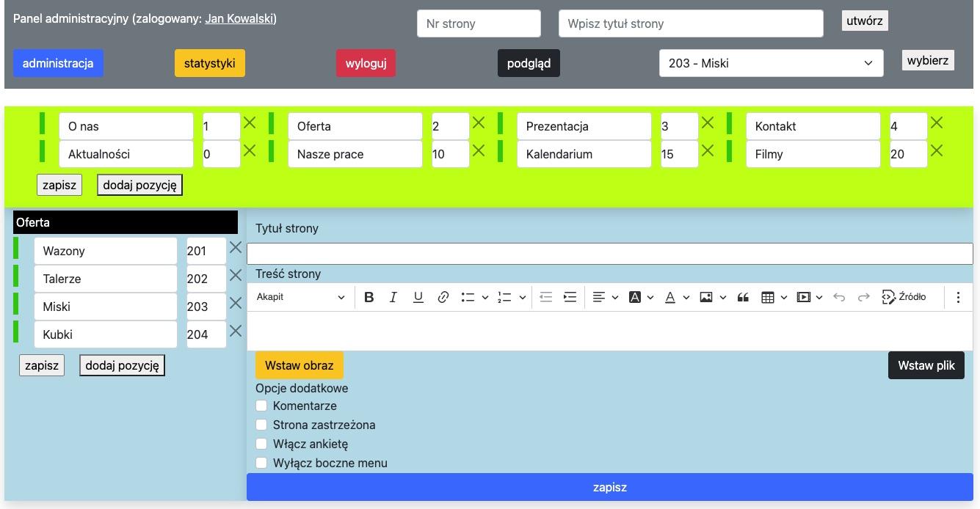Open the insert table dropdown

pyautogui.click(x=774, y=297)
